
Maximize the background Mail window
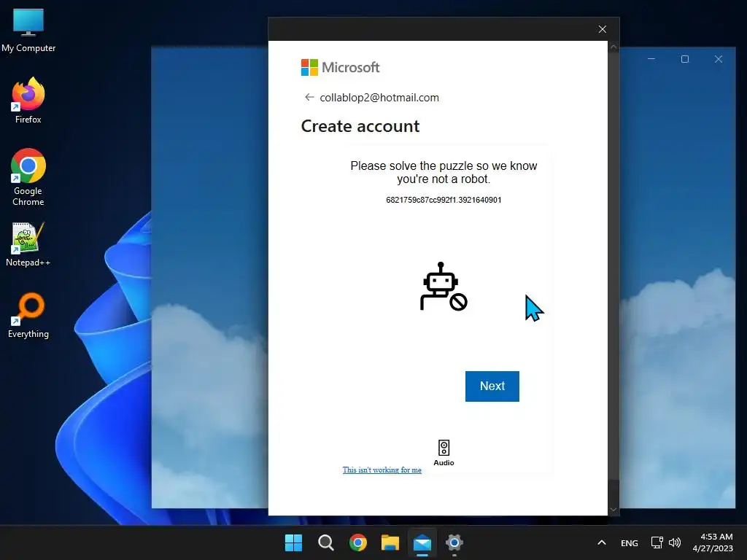(685, 59)
